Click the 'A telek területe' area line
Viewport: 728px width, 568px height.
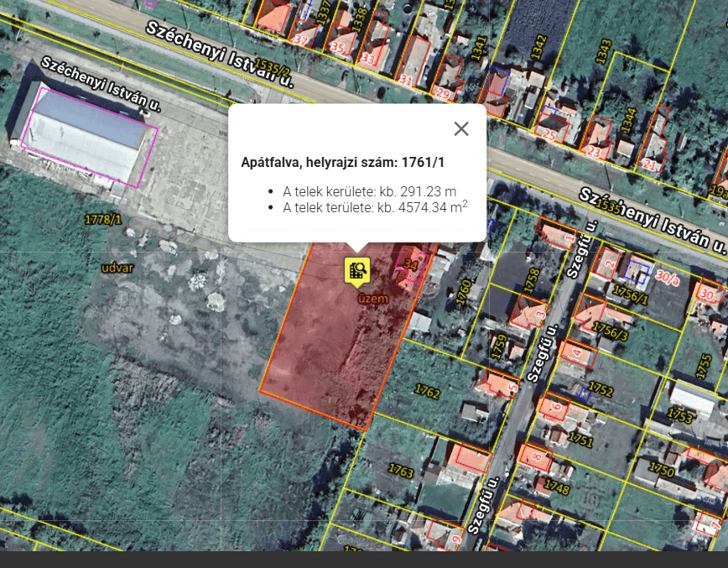coord(375,207)
